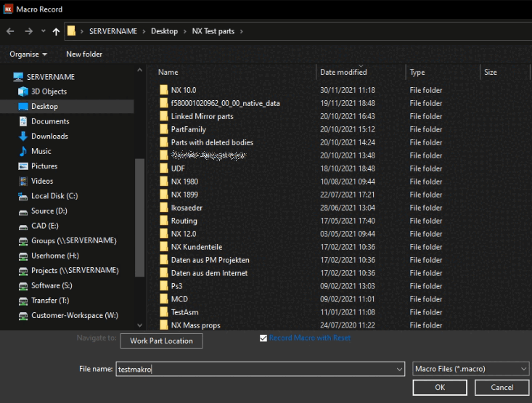Go back with the left arrow
The image size is (532, 403).
[x=10, y=31]
